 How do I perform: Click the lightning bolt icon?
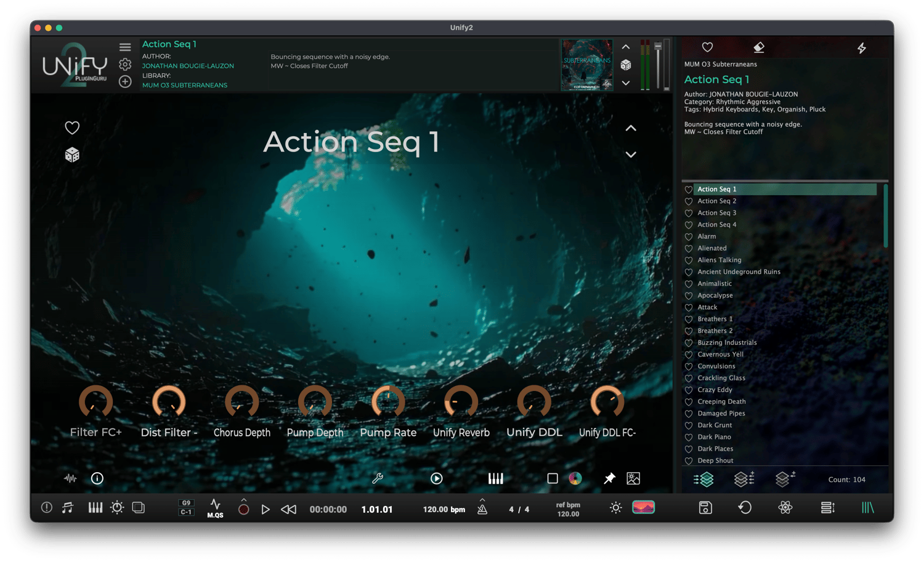tap(862, 48)
